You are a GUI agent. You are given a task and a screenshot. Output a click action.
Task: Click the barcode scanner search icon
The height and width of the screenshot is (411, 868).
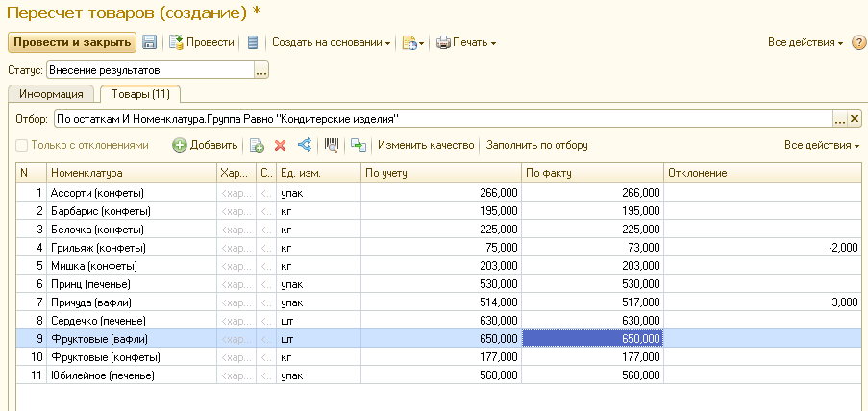pyautogui.click(x=331, y=145)
